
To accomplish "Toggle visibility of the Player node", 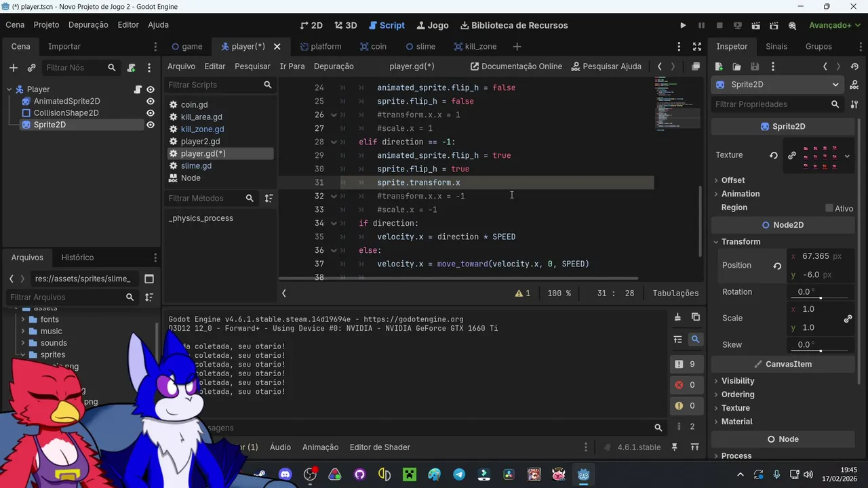I will [x=151, y=89].
